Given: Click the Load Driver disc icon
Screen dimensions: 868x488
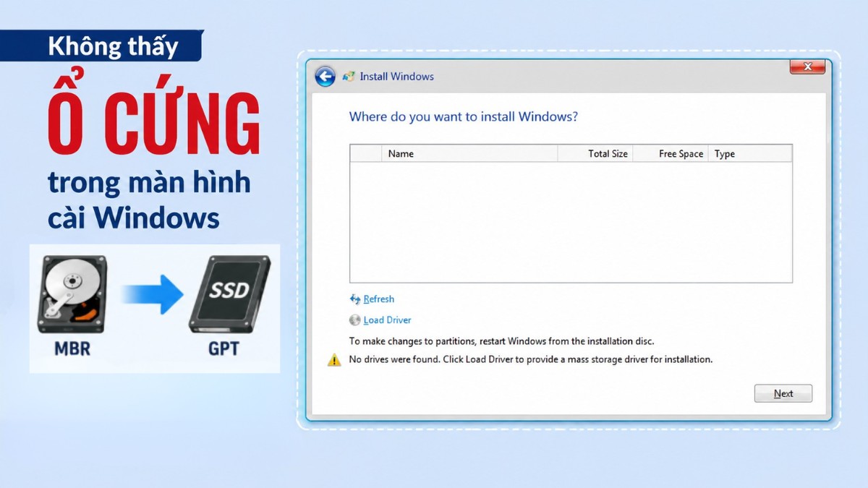Looking at the screenshot, I should click(x=354, y=320).
